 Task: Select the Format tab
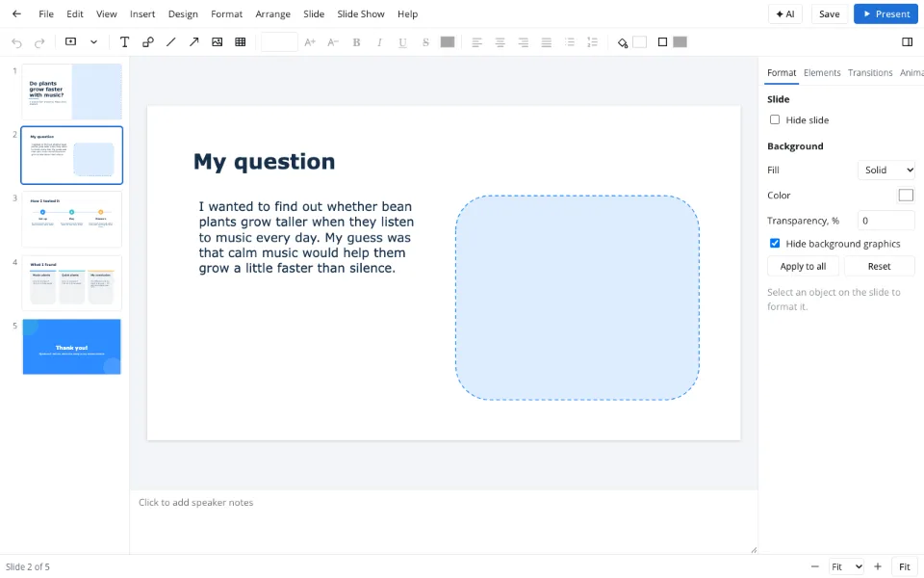[782, 72]
